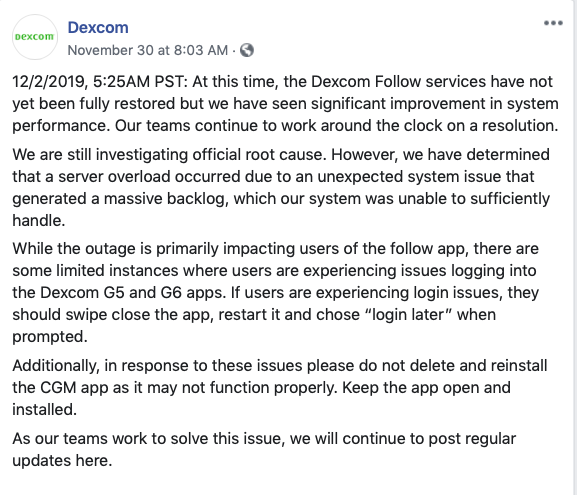The width and height of the screenshot is (577, 495).
Task: Click the globe public audience icon
Action: click(x=247, y=50)
